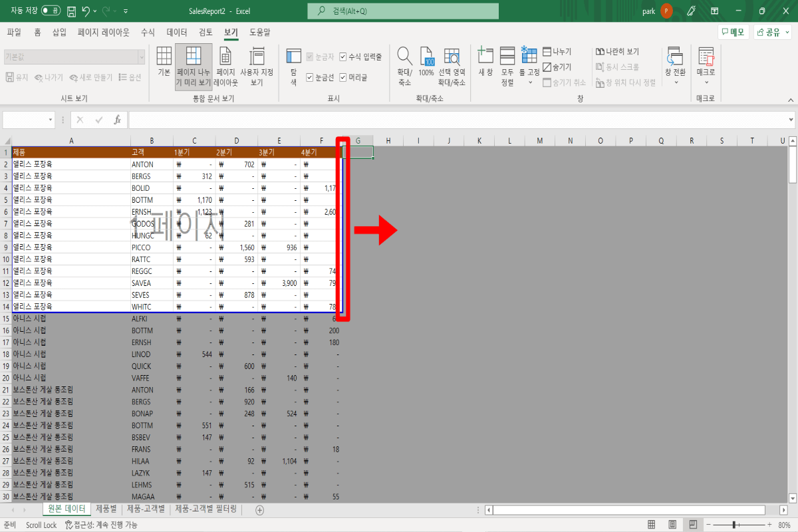Click the status bar Normal view icon
Viewport: 798px width, 532px height.
[652, 525]
